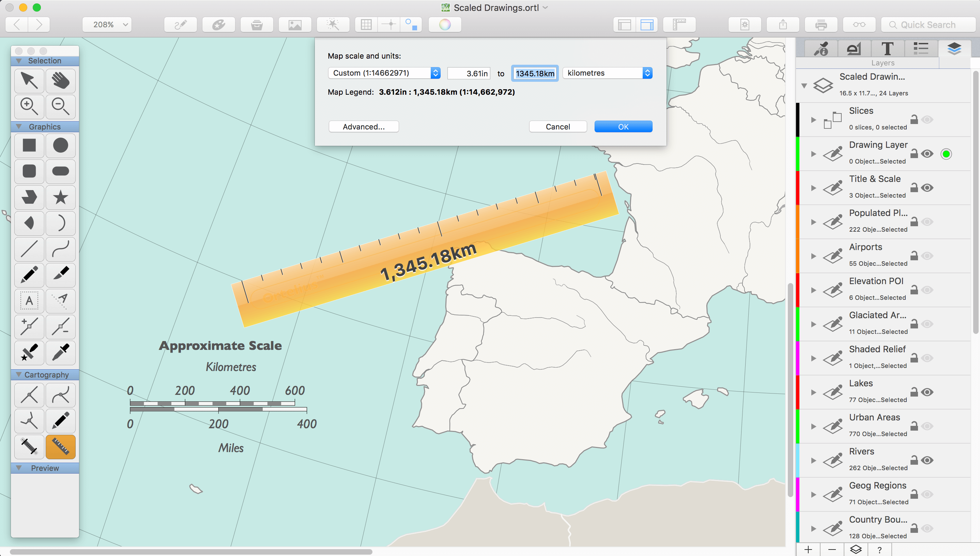
Task: Open the 208% zoom level dropdown
Action: point(107,25)
